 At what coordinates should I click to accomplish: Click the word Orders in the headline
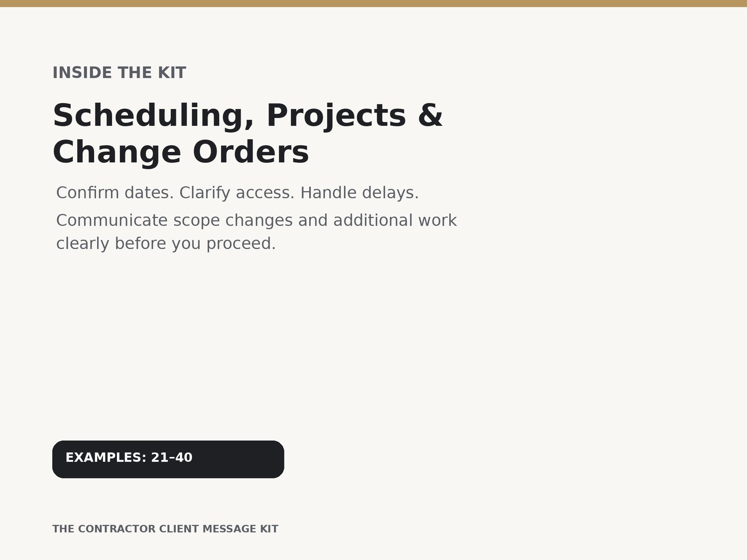coord(251,152)
